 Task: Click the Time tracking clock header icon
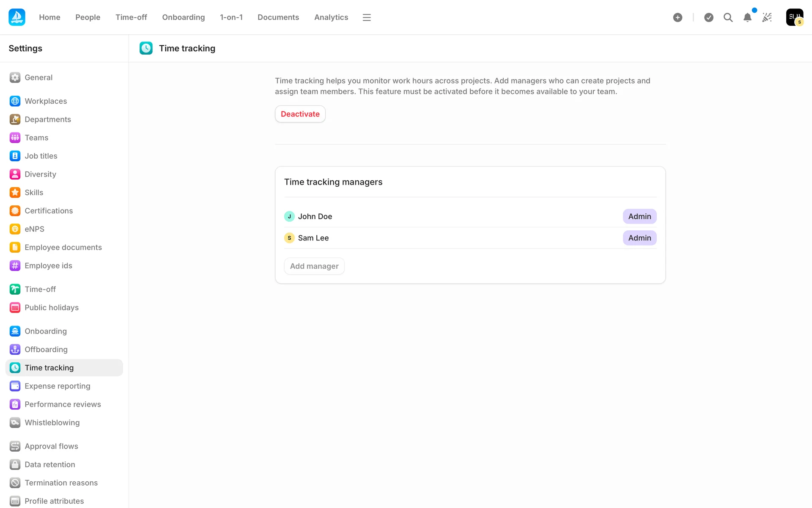click(x=146, y=48)
